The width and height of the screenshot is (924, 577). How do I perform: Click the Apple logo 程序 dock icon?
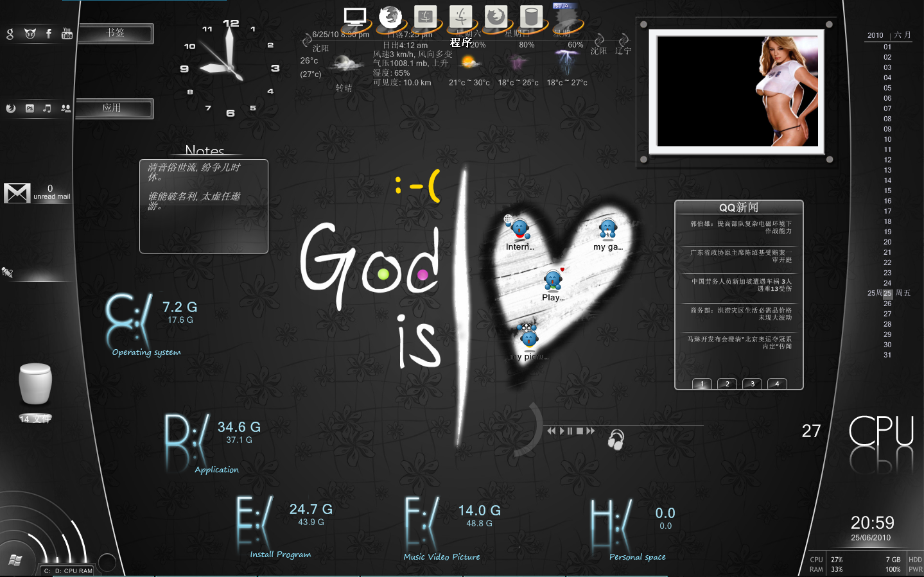click(x=460, y=17)
